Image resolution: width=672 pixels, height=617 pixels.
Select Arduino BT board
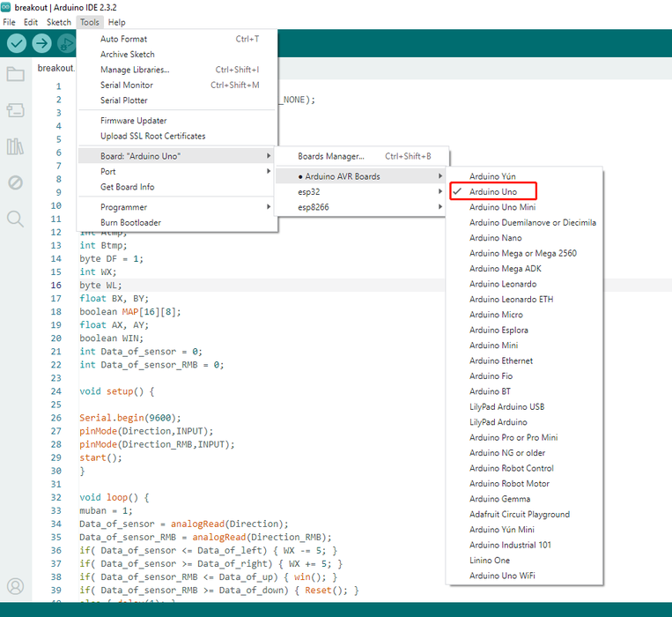[524, 392]
